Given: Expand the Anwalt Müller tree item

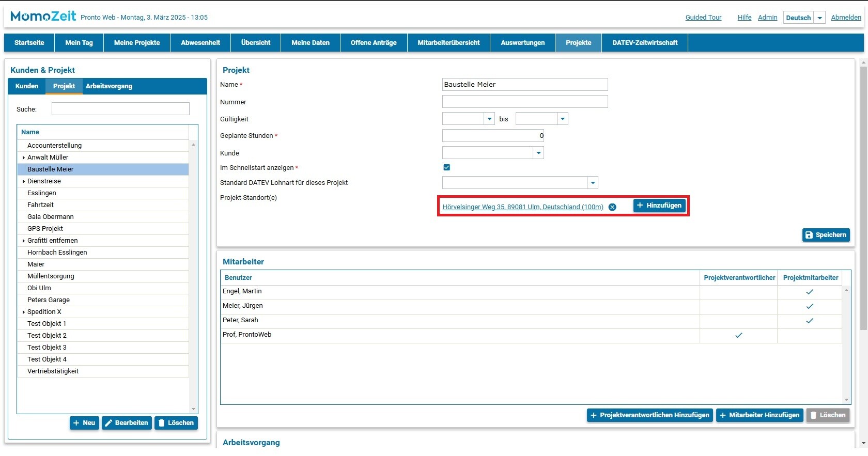Looking at the screenshot, I should point(24,158).
